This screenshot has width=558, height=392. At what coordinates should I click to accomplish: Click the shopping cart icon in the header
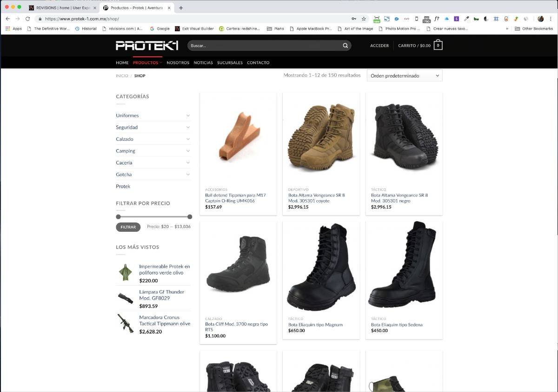(x=438, y=45)
